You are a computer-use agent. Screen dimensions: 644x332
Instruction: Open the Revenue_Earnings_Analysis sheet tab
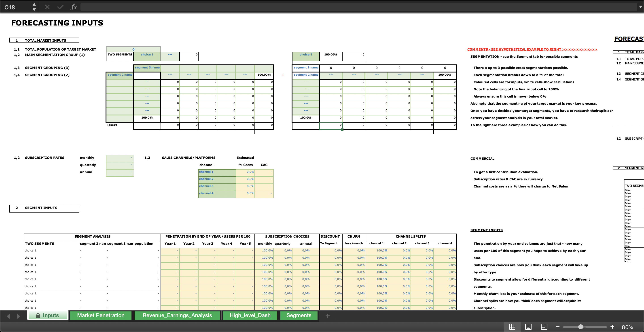pos(177,315)
